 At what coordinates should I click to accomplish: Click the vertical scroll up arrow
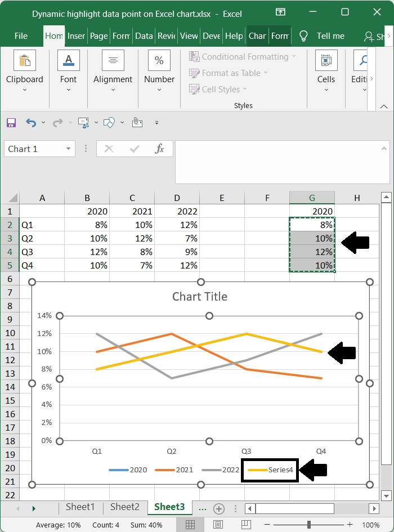(x=386, y=197)
